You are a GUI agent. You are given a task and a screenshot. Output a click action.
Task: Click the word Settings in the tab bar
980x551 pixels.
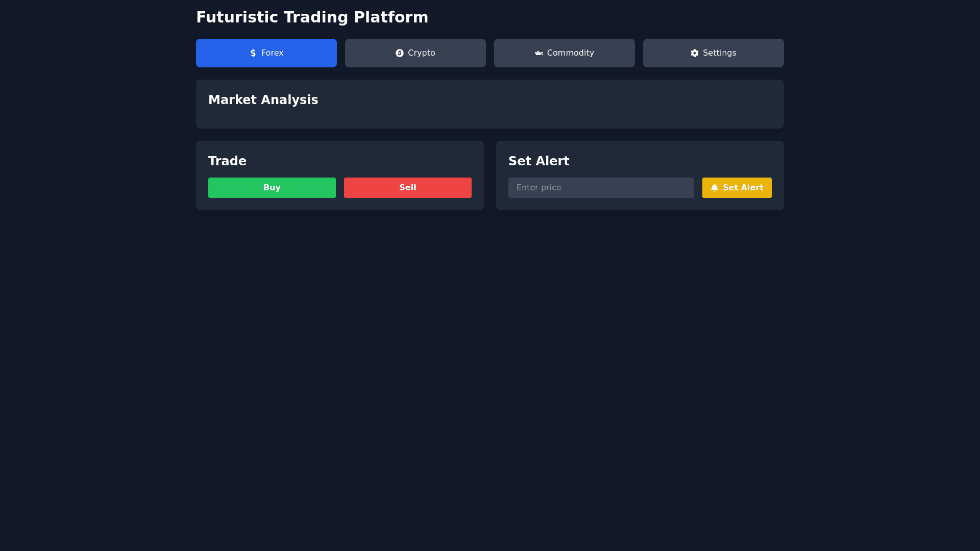coord(719,53)
